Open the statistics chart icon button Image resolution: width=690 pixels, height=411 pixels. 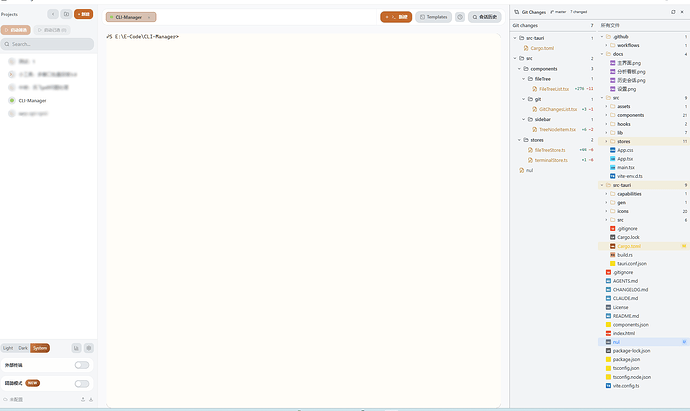click(x=76, y=348)
